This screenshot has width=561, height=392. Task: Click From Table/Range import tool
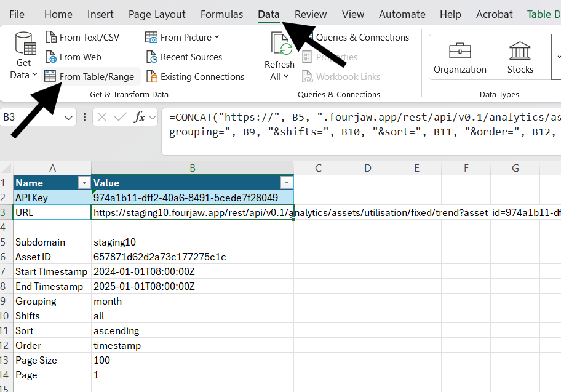point(90,76)
